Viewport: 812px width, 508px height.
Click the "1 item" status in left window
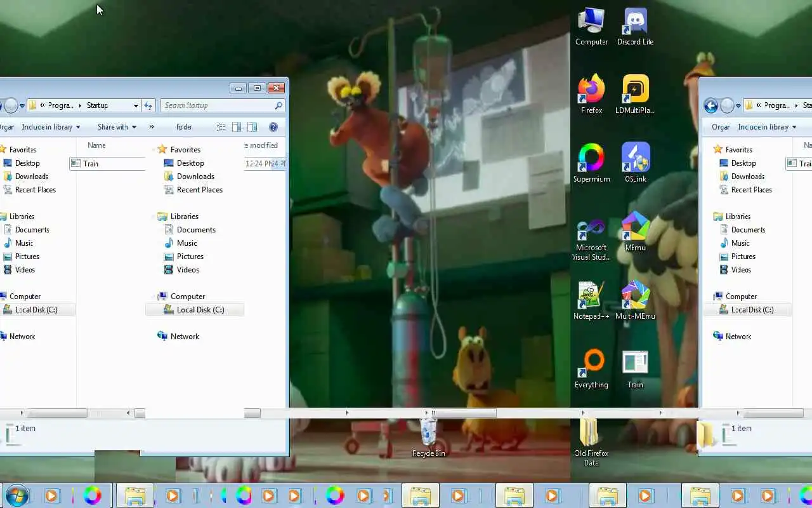(x=25, y=429)
